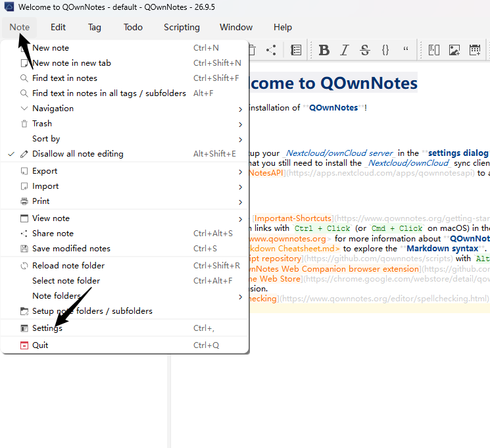
Task: Expand the Navigation submenu
Action: (125, 109)
